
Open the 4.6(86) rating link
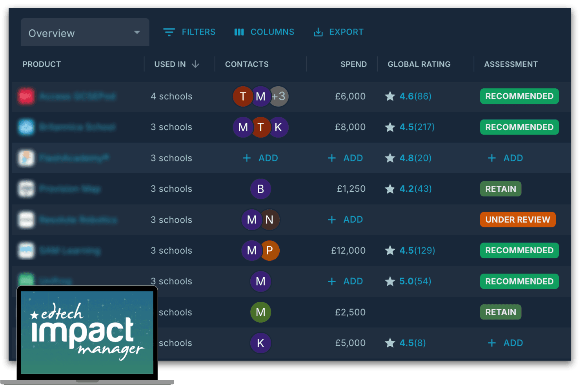(x=415, y=96)
